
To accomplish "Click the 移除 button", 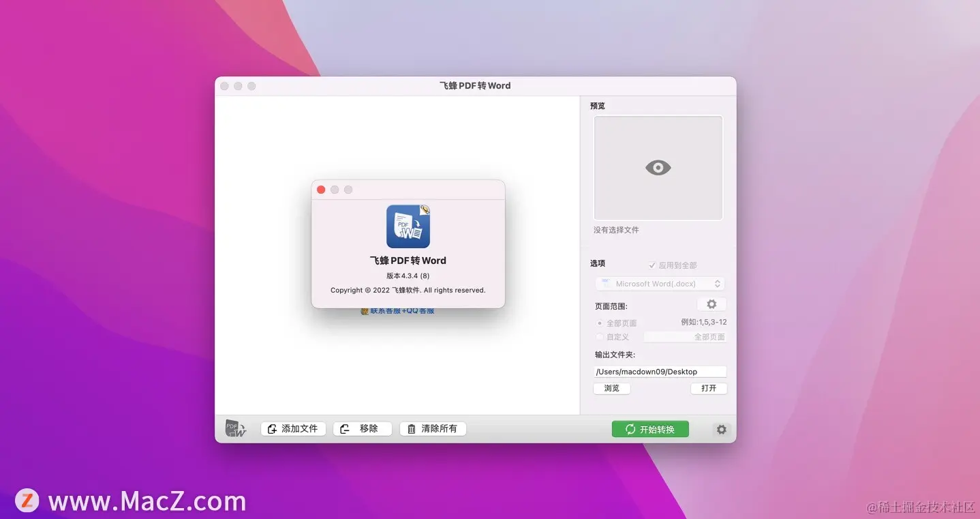I will pyautogui.click(x=363, y=429).
